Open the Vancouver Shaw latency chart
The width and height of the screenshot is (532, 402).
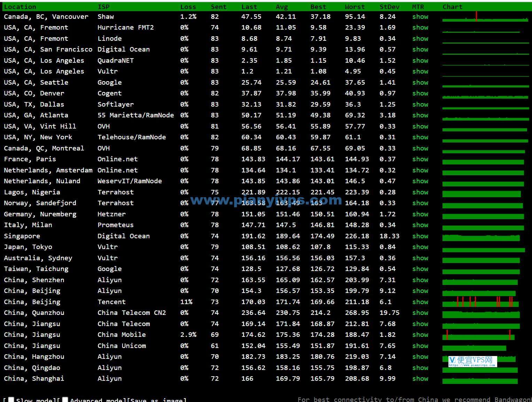(485, 17)
